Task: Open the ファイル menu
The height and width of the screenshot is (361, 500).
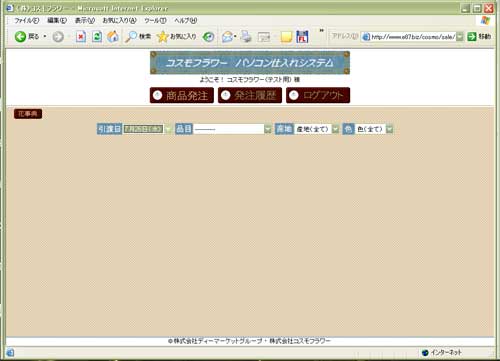Action: tap(26, 21)
